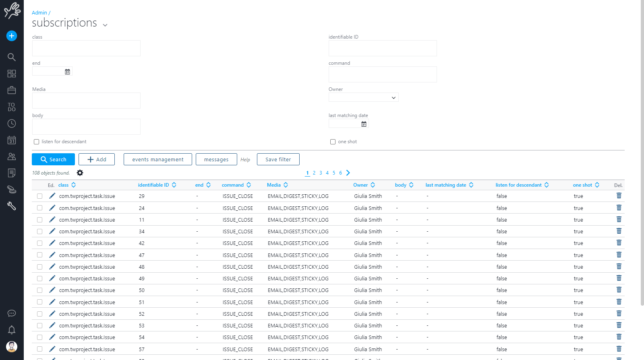Open the search magnifier in the sidebar
Image resolution: width=644 pixels, height=360 pixels.
tap(12, 57)
